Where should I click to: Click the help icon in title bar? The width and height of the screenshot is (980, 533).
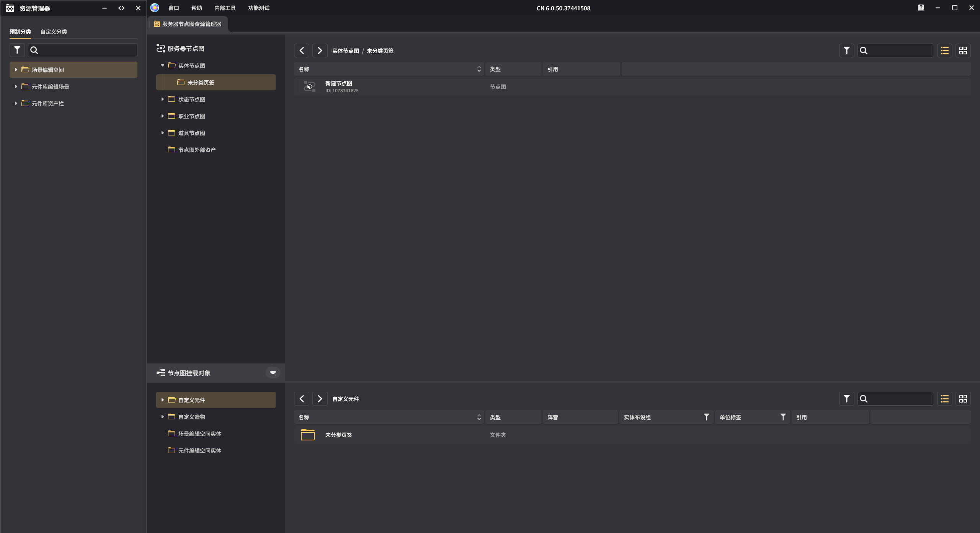921,8
